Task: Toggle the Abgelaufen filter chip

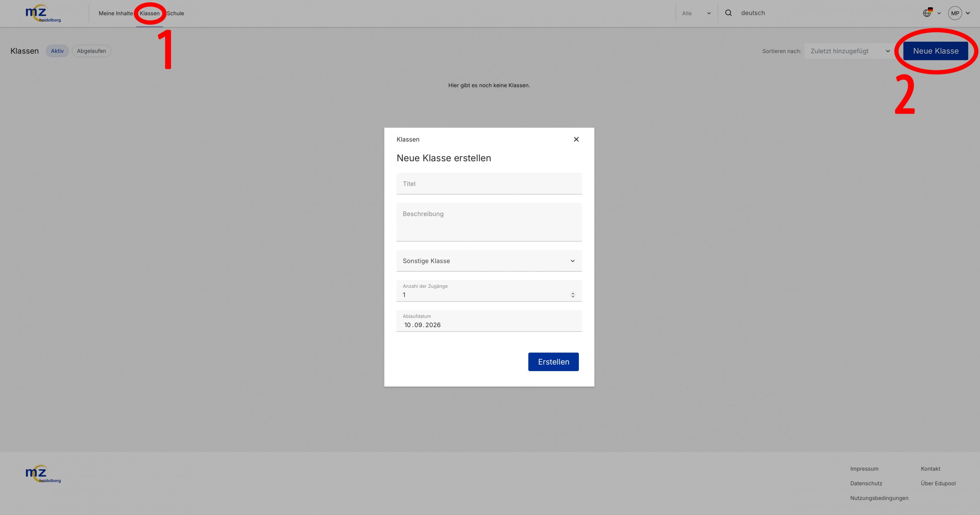Action: coord(91,51)
